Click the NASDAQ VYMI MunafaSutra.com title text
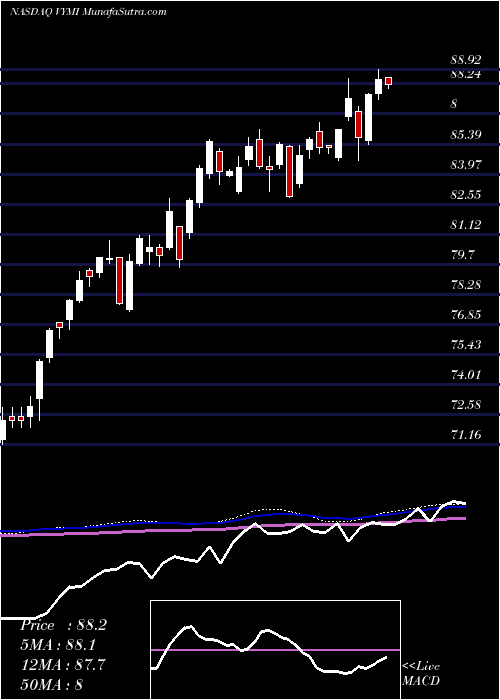 pyautogui.click(x=88, y=12)
